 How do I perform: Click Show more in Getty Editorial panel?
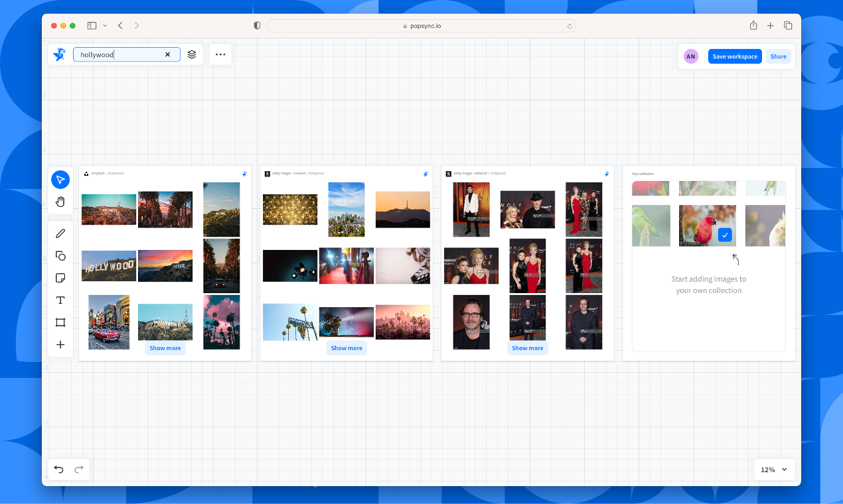coord(528,348)
